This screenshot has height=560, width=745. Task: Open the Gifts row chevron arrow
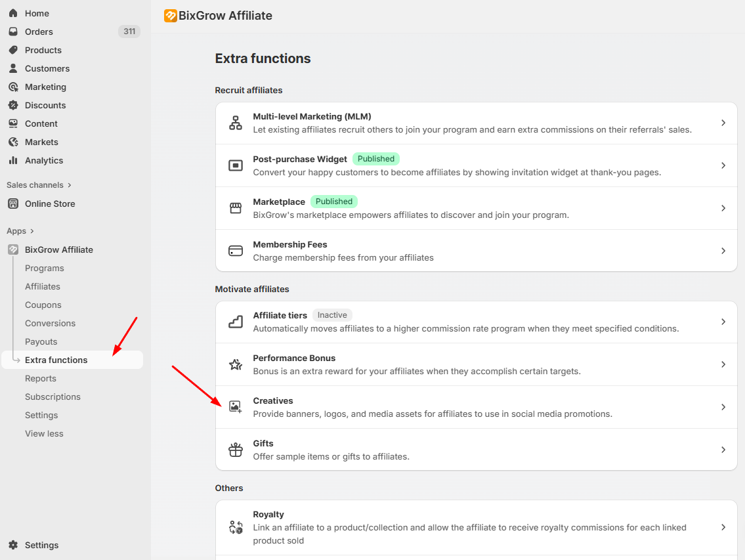(723, 450)
